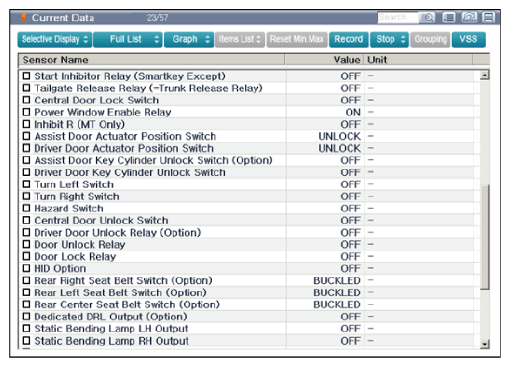Screen dimensions: 510x367
Task: Click the scrollbar up arrow
Action: coord(485,75)
